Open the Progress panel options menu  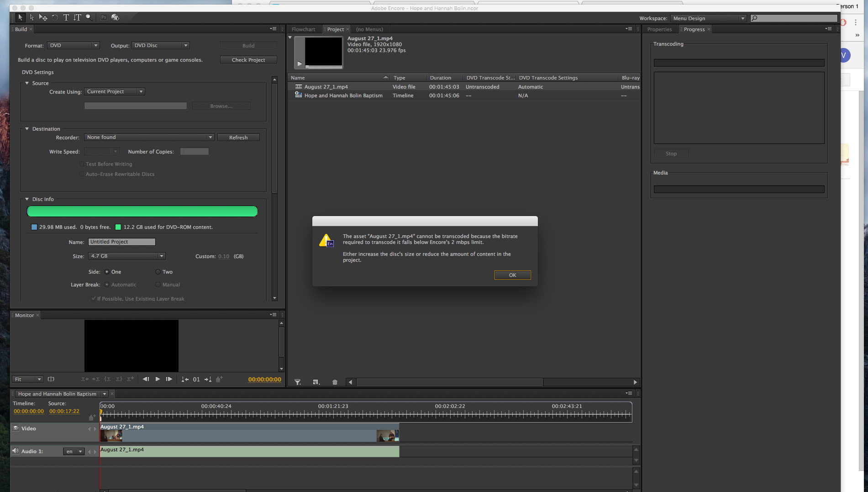[828, 29]
